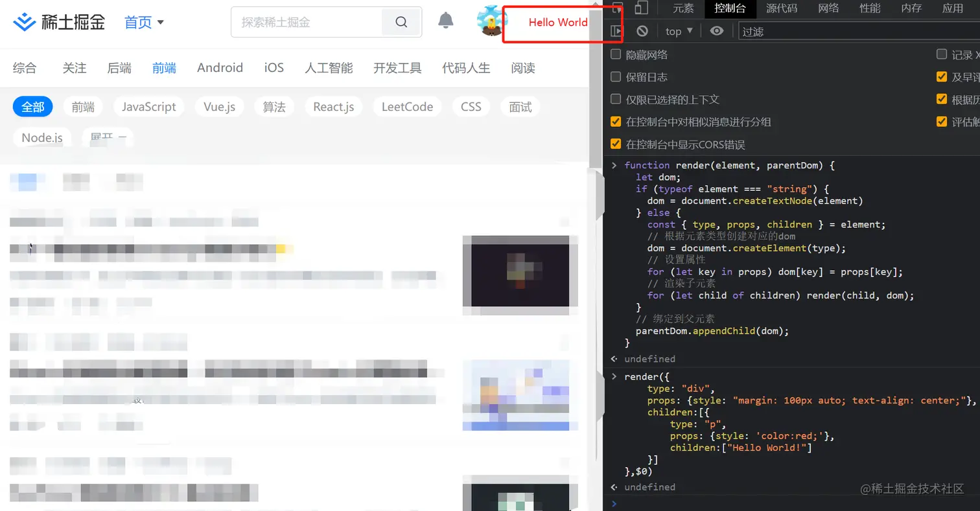Select the Node.js tag

[42, 137]
